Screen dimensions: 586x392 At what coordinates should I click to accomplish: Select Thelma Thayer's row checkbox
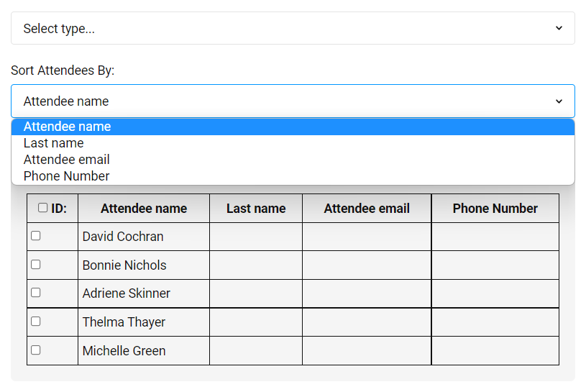[36, 322]
